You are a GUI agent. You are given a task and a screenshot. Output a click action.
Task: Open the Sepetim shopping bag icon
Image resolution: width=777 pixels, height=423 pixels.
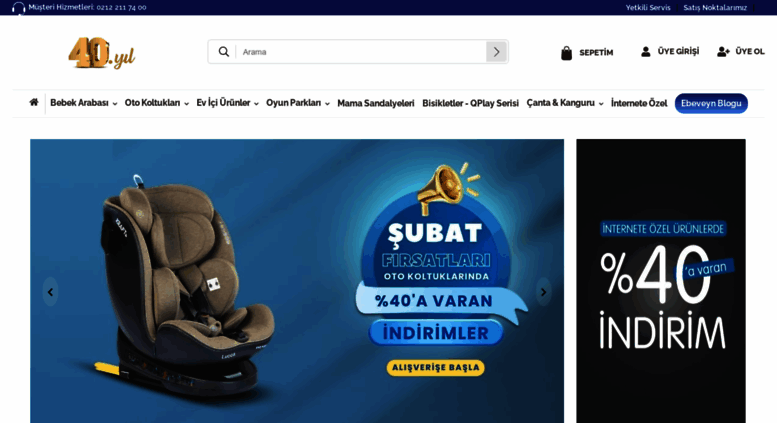pos(566,53)
